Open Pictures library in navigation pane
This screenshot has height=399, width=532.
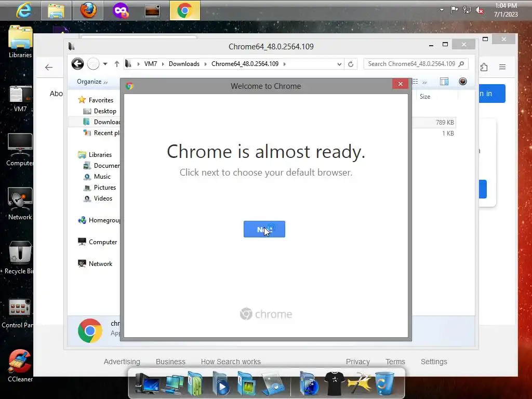point(105,187)
